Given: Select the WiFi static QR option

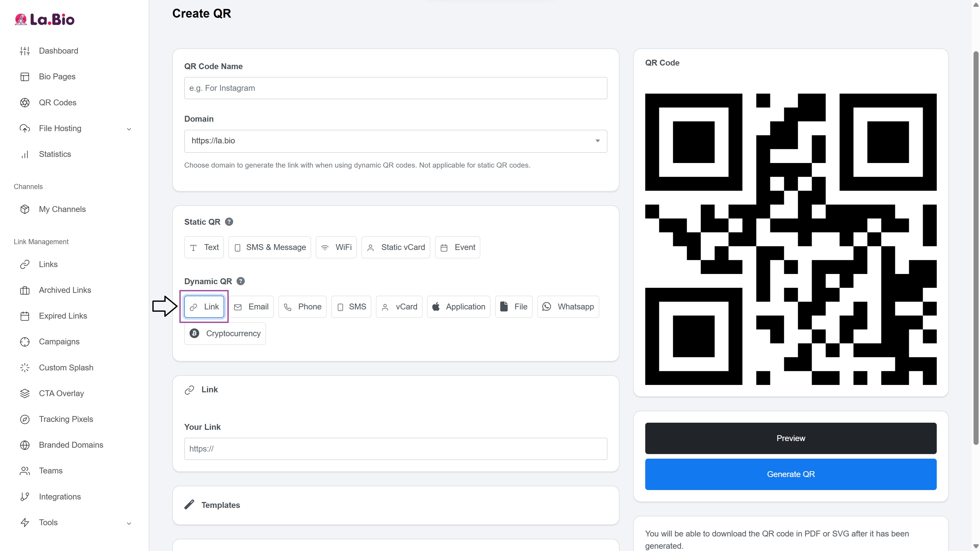Looking at the screenshot, I should tap(336, 247).
